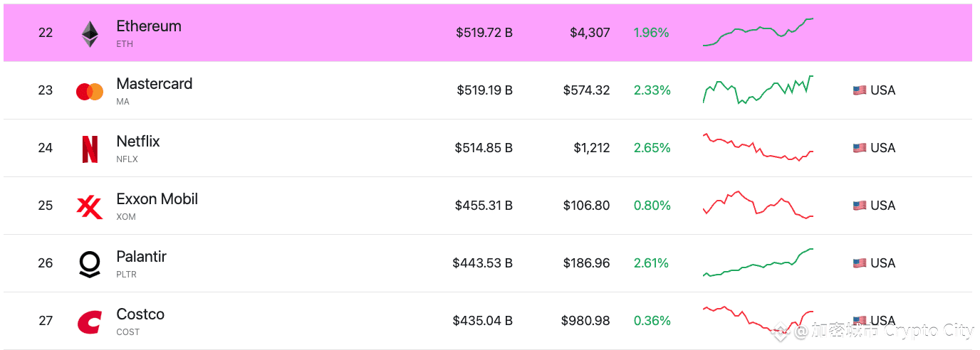Click the USA country label for Netflix
This screenshot has height=350, width=980.
pyautogui.click(x=882, y=148)
